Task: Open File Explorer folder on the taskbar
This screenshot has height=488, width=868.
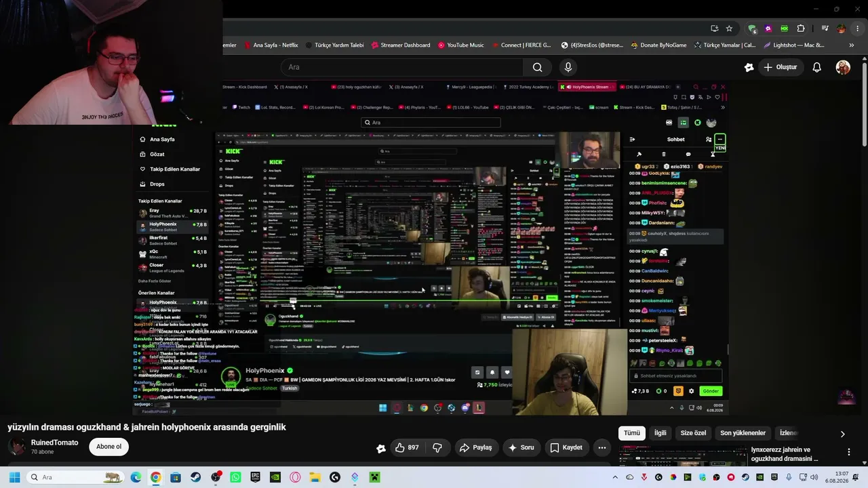Action: (315, 477)
